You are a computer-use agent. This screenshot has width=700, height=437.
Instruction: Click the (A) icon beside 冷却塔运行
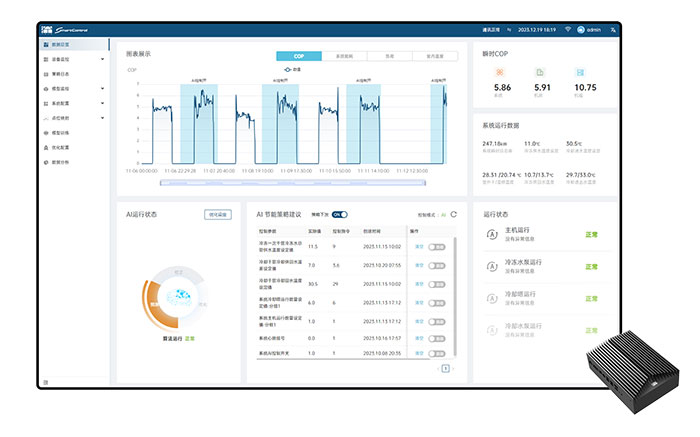tap(492, 299)
